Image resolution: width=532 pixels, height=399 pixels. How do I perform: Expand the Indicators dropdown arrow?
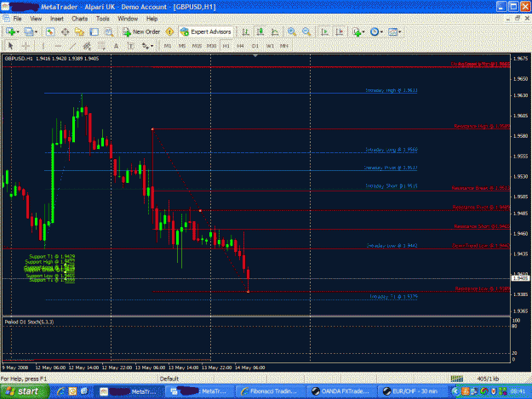point(363,32)
